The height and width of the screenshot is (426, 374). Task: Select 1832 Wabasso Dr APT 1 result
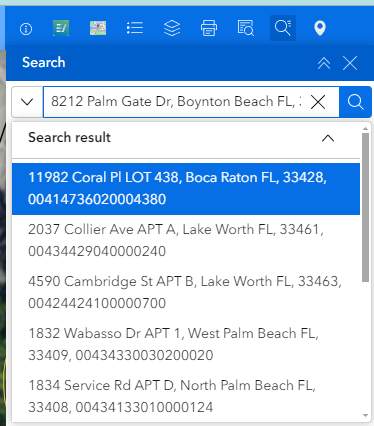186,344
